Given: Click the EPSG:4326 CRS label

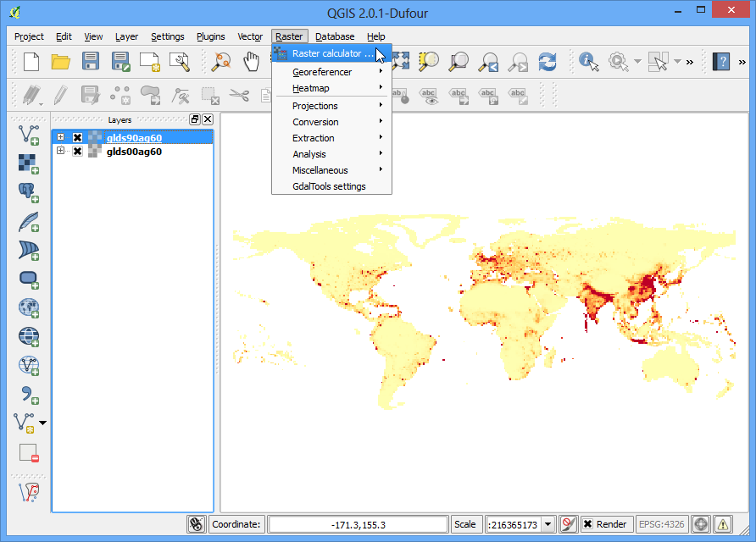Looking at the screenshot, I should click(661, 524).
